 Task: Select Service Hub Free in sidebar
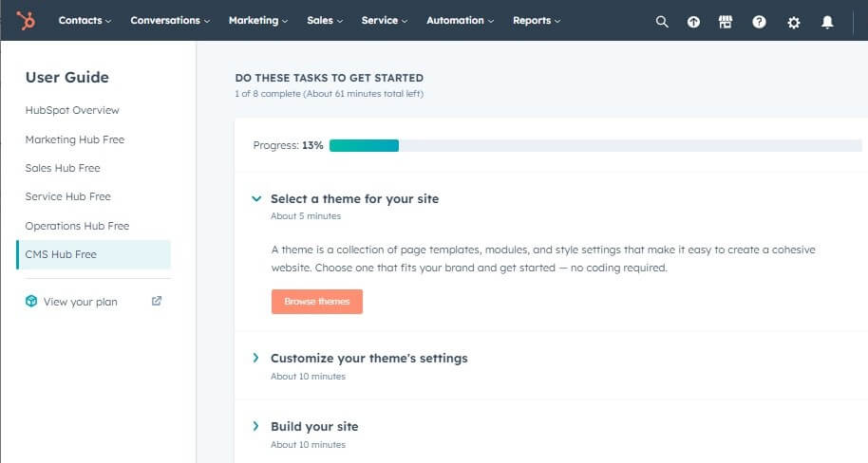[68, 196]
